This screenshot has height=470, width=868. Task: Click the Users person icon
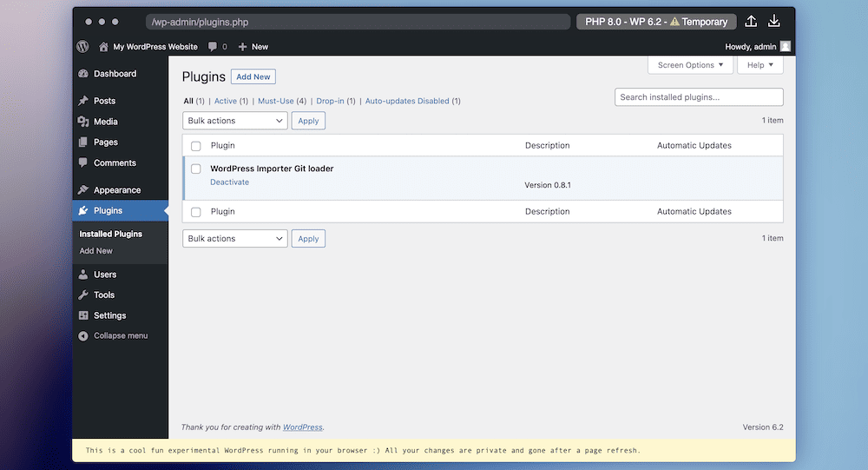click(x=83, y=275)
